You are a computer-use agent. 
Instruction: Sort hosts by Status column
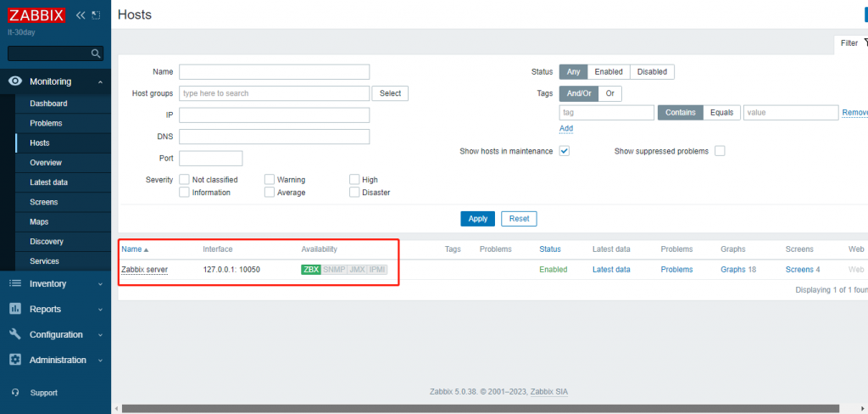550,249
